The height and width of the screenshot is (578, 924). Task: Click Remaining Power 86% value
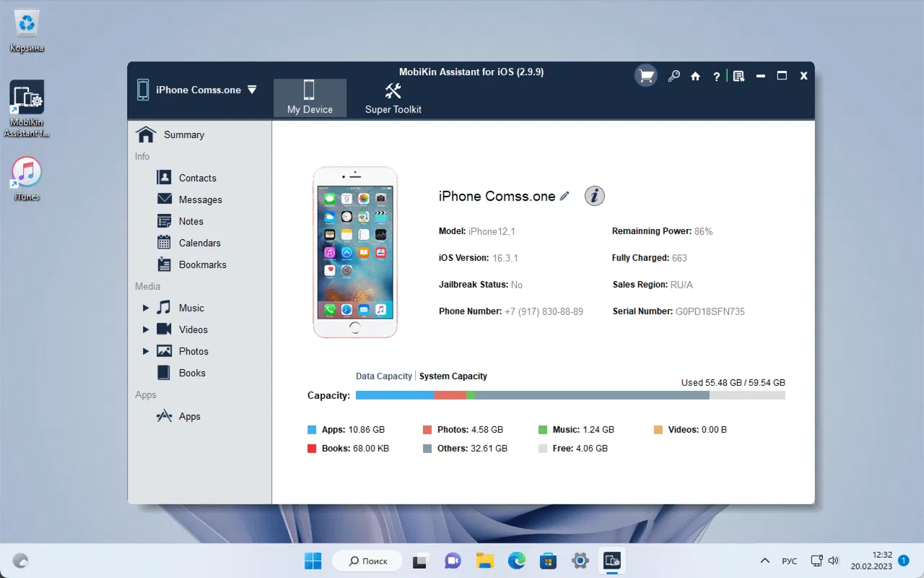click(704, 231)
